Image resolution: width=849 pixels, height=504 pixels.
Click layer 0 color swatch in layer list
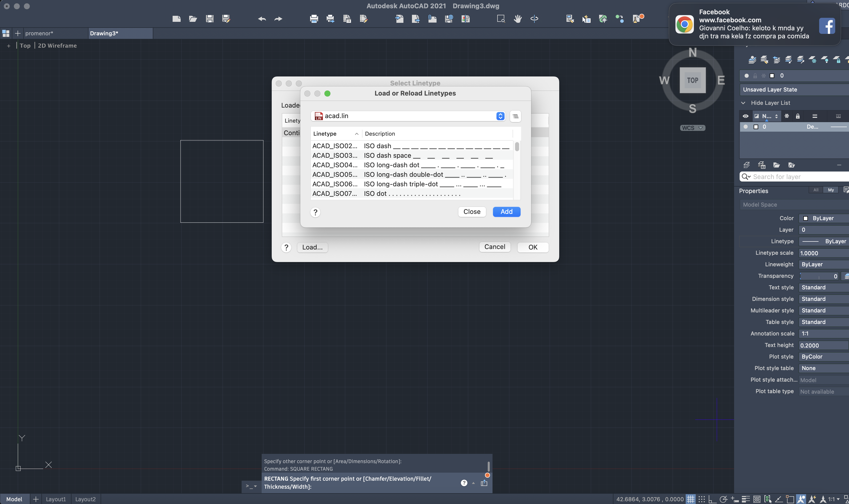(756, 127)
